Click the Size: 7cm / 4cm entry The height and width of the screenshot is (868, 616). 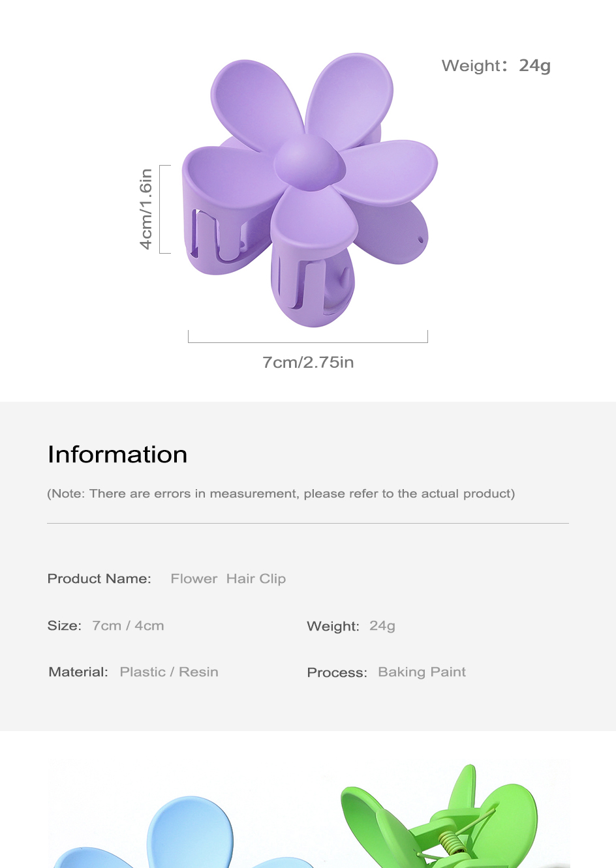106,626
